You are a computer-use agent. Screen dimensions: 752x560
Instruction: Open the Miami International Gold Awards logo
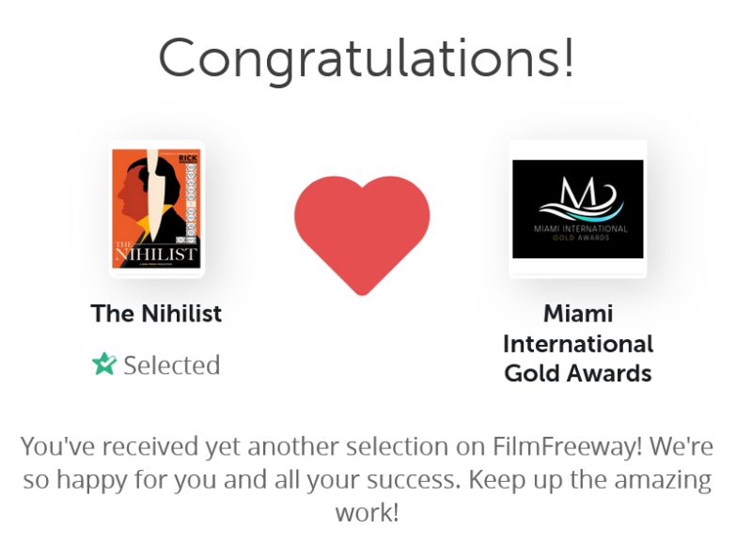coord(577,209)
